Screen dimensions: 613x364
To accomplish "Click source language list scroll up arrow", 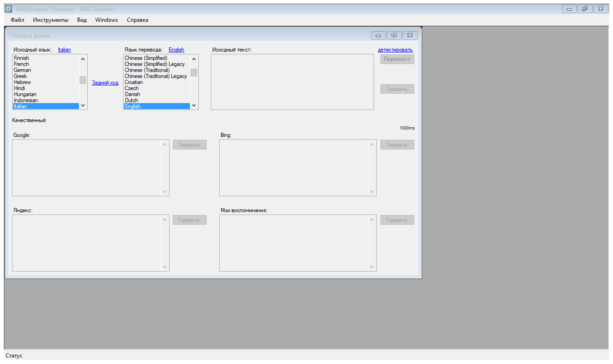I will (x=83, y=59).
